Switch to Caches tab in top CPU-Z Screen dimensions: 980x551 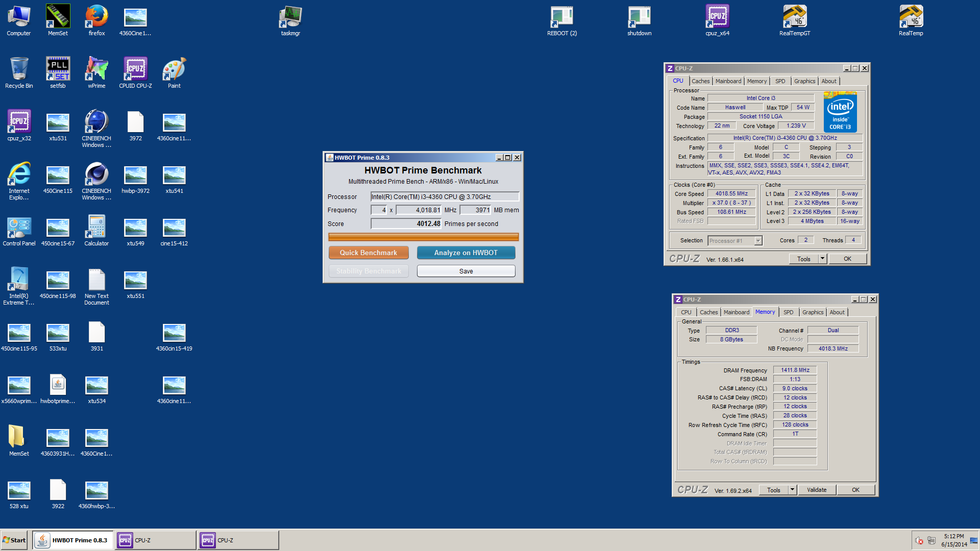tap(700, 81)
